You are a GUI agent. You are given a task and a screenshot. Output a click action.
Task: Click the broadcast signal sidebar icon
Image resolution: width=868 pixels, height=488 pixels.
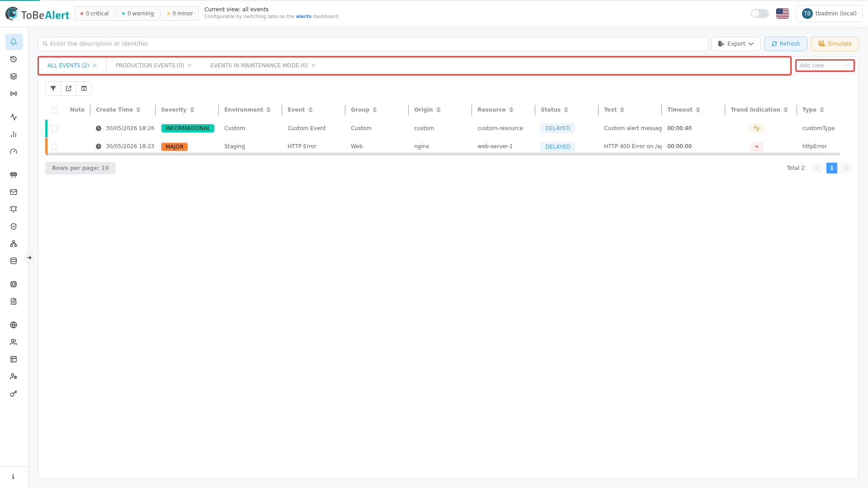[14, 94]
